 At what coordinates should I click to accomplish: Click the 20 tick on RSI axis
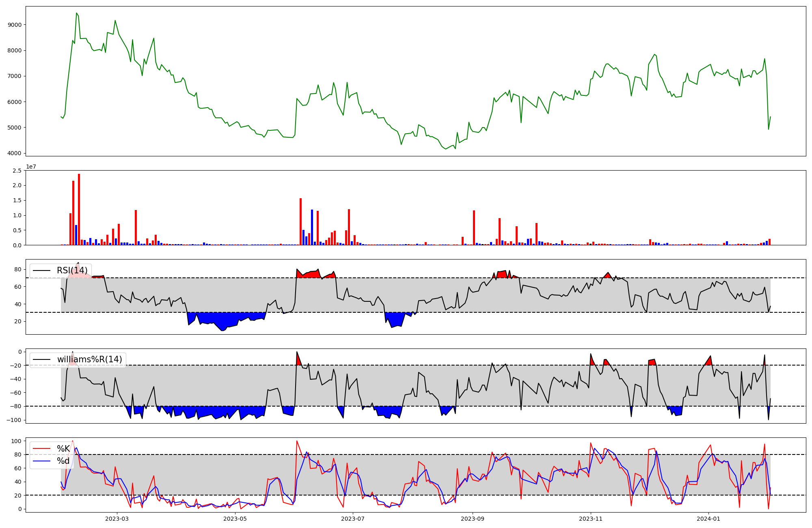18,321
